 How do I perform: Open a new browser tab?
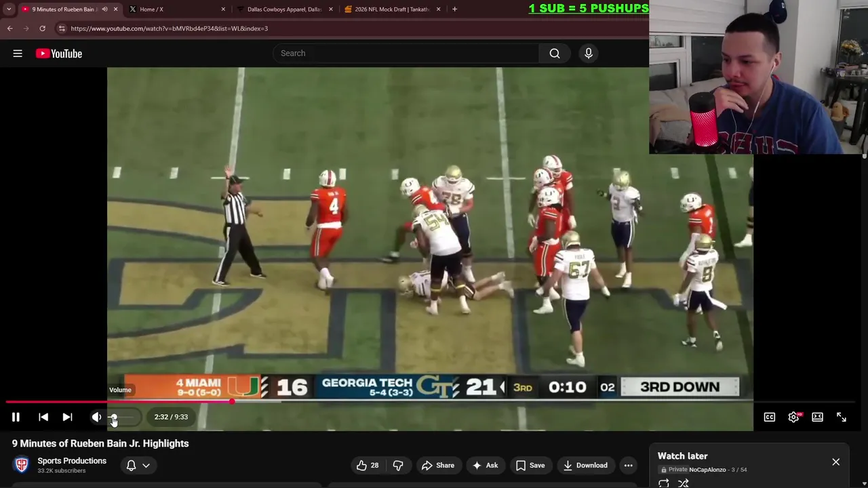pyautogui.click(x=454, y=9)
